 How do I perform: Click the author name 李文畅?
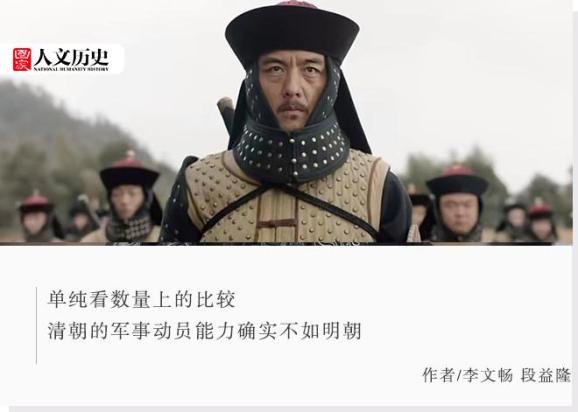click(x=488, y=375)
